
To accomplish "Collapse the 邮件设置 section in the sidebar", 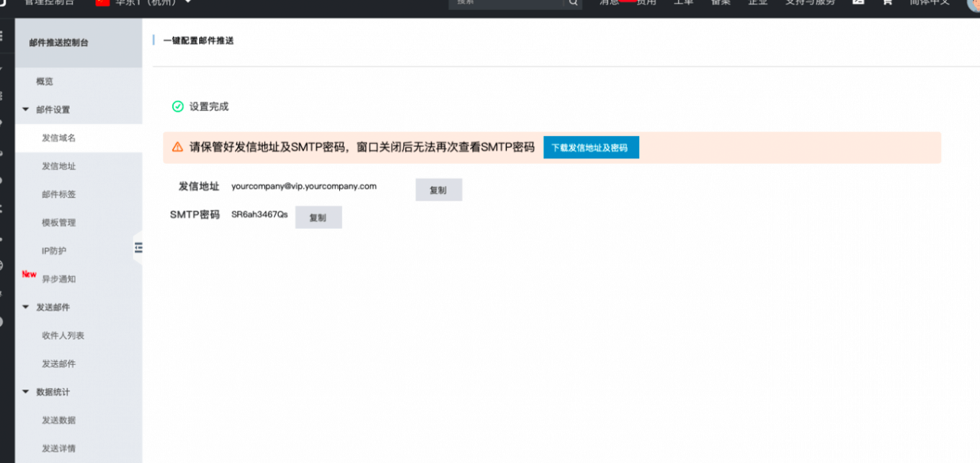I will click(25, 109).
